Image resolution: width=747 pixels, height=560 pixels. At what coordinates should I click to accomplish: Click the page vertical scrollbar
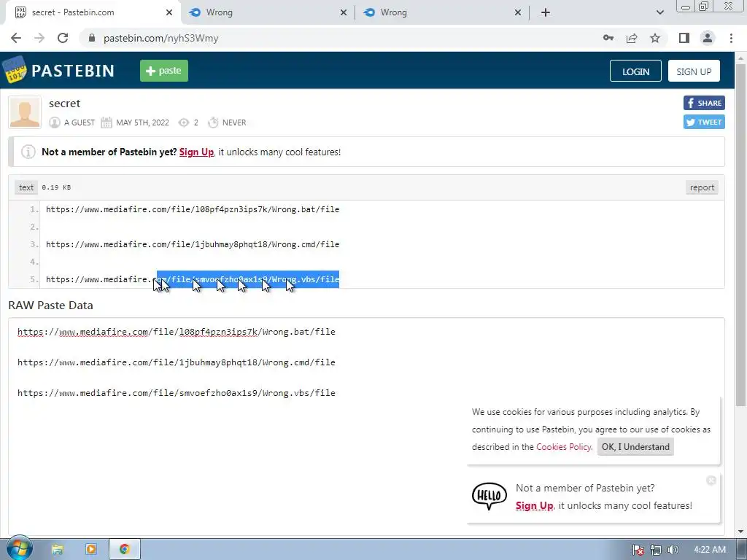(x=740, y=235)
